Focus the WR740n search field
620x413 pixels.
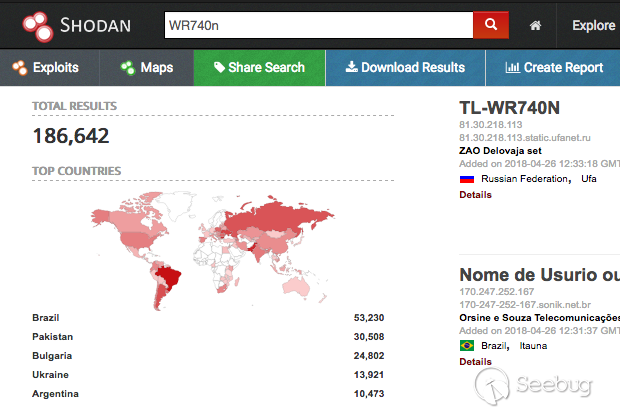click(x=319, y=25)
